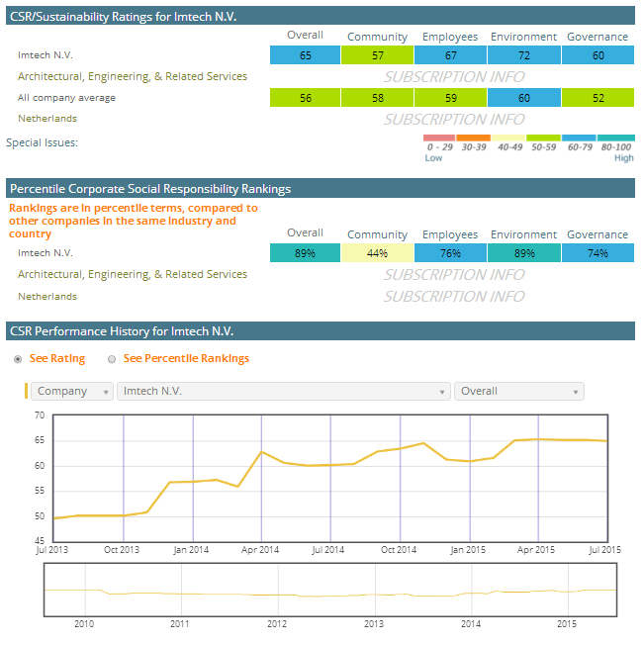644x645 pixels.
Task: Click the Architectural, Engineering, & Related Services link under percentile rankings
Action: (x=133, y=274)
